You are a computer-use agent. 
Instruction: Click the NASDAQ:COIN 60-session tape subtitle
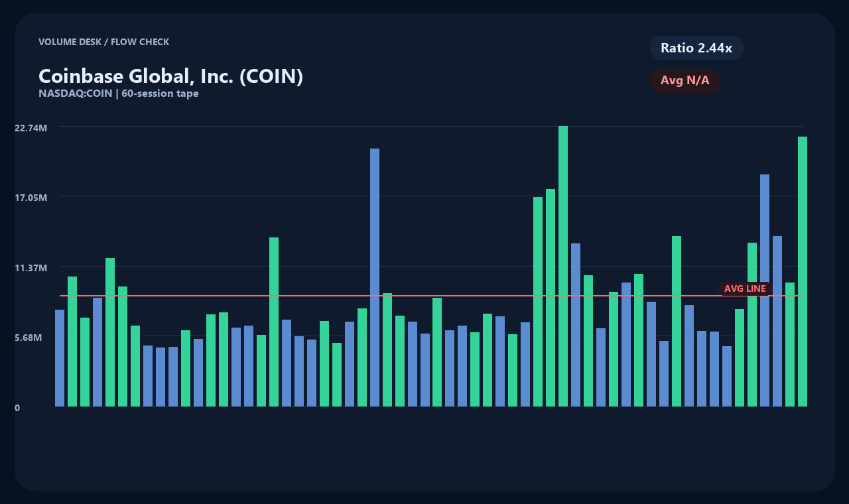coord(119,94)
